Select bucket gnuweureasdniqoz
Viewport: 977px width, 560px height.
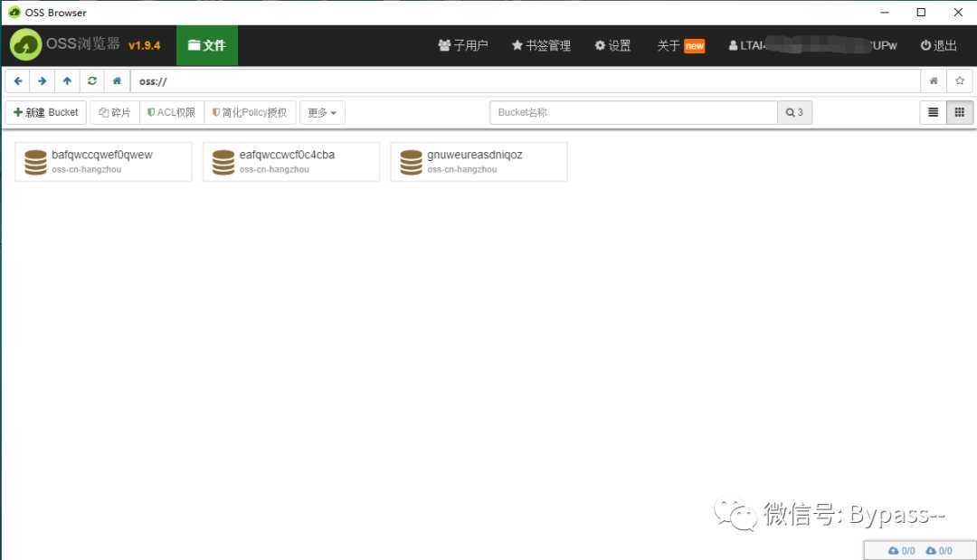[479, 161]
